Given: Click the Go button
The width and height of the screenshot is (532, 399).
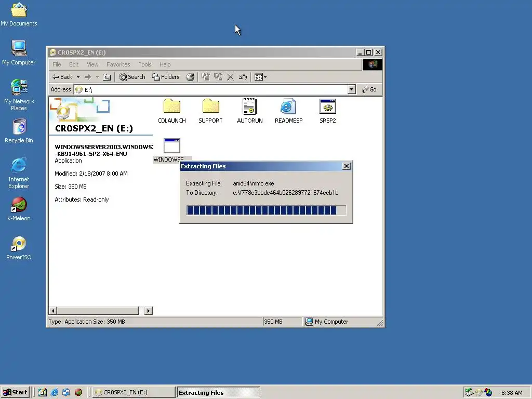Looking at the screenshot, I should tap(369, 89).
